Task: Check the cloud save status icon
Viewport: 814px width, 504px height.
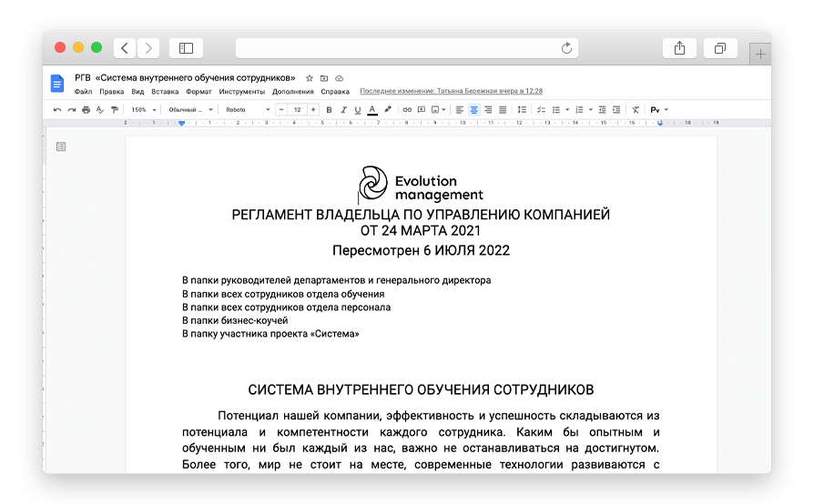Action: point(339,78)
